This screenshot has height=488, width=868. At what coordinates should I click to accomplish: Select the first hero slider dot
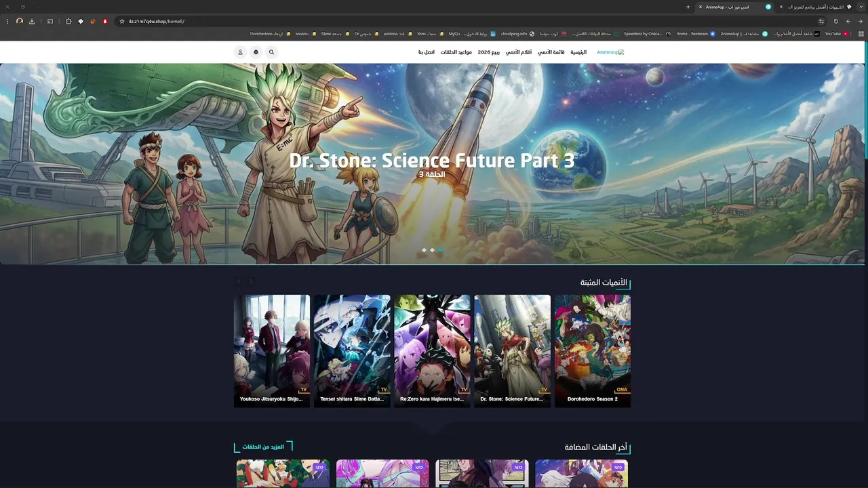pos(424,250)
